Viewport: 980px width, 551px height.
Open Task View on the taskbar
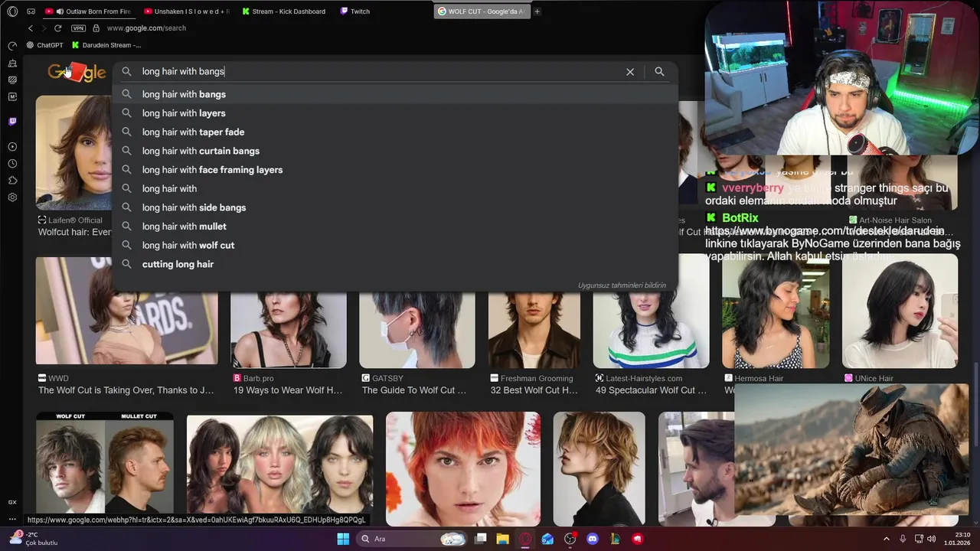point(481,539)
